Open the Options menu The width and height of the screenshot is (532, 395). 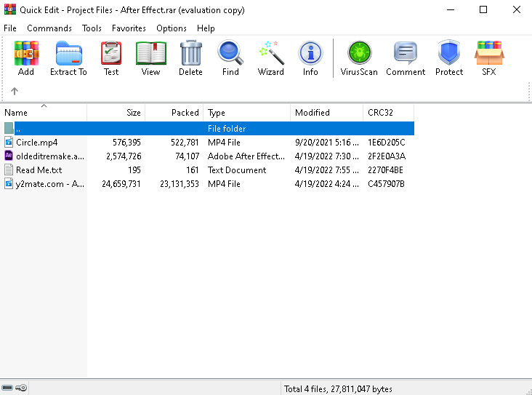[x=172, y=28]
